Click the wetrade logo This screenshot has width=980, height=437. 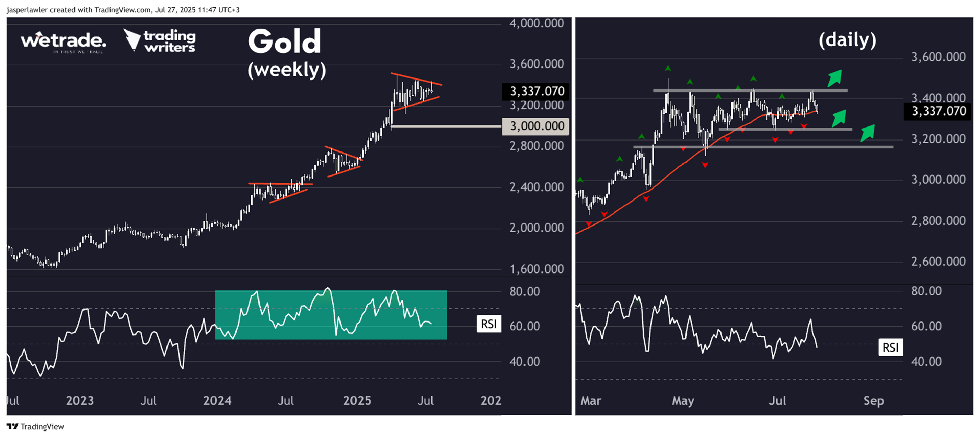pos(63,41)
